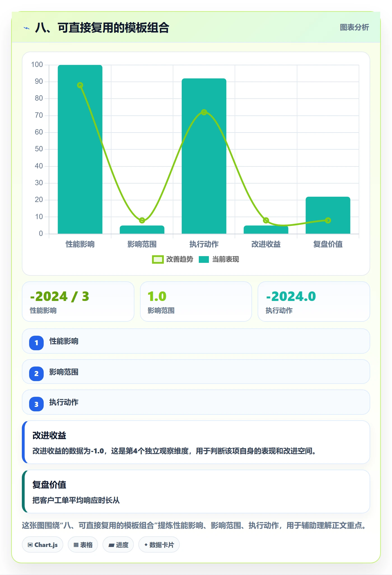Click the 改进收益 x-axis label
Screen dimensions: 392x575
(x=266, y=244)
